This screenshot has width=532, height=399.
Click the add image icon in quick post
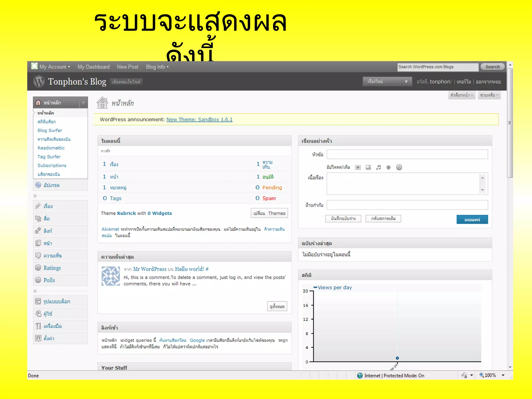pyautogui.click(x=358, y=167)
